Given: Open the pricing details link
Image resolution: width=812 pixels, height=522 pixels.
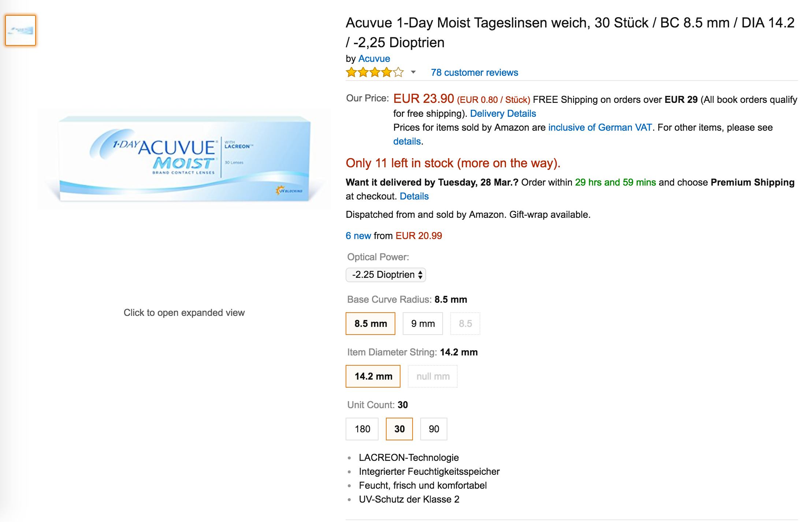Looking at the screenshot, I should pos(407,141).
